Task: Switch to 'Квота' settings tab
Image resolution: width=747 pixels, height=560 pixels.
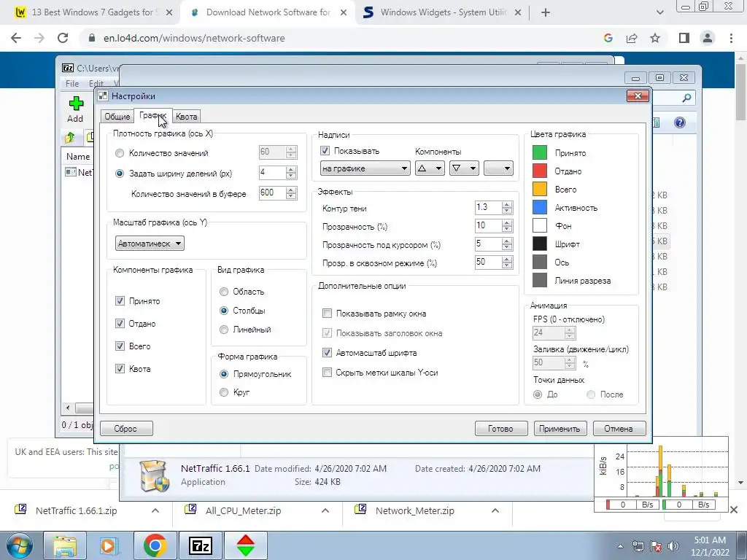Action: (186, 116)
